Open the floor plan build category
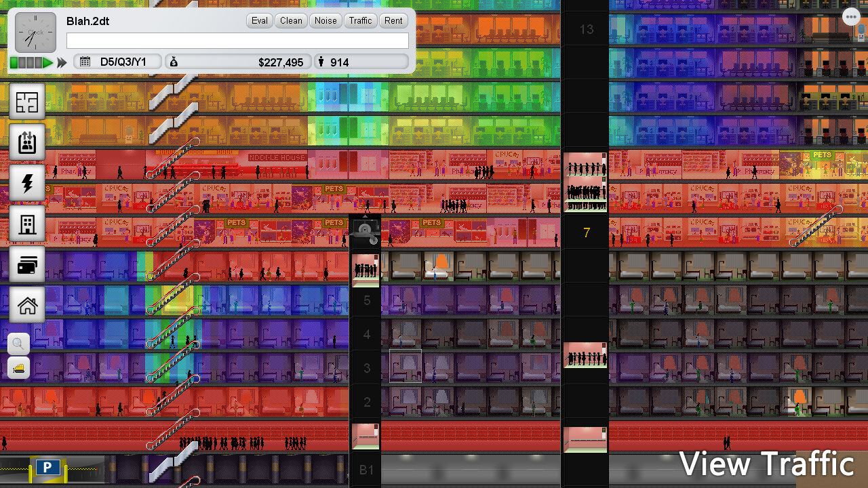 pyautogui.click(x=27, y=102)
